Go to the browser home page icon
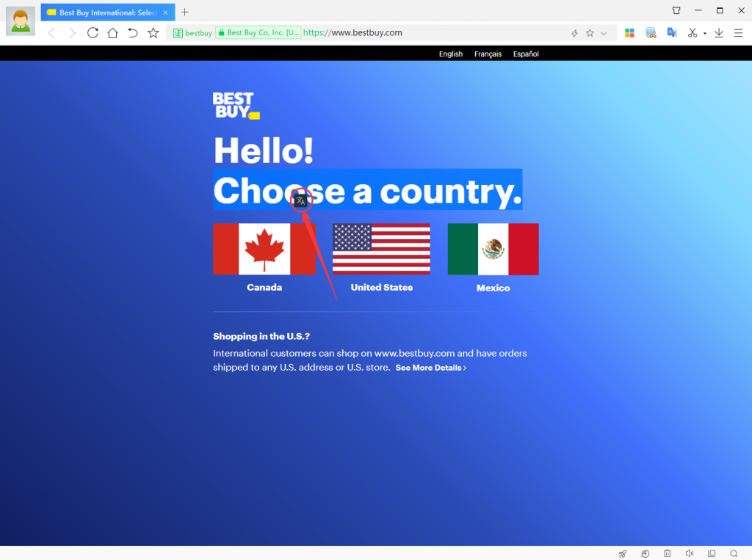This screenshot has width=752, height=560. pos(112,32)
